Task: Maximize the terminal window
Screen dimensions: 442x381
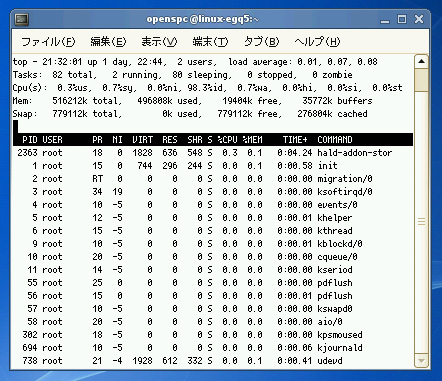Action: [x=402, y=19]
